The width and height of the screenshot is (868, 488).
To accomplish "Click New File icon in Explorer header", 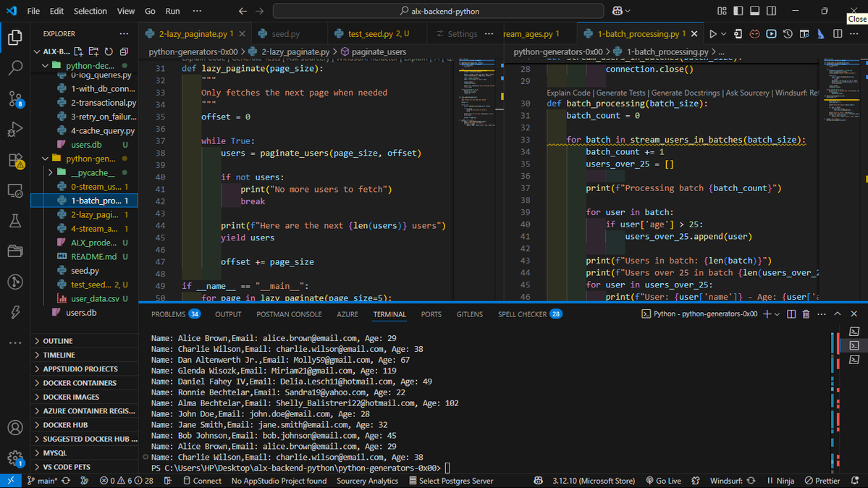I will pos(78,51).
